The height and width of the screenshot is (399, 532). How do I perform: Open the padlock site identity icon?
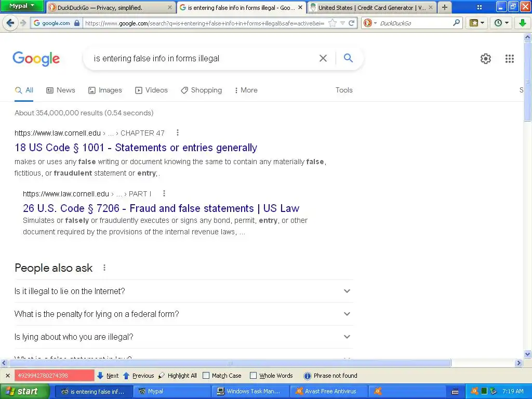[x=77, y=23]
